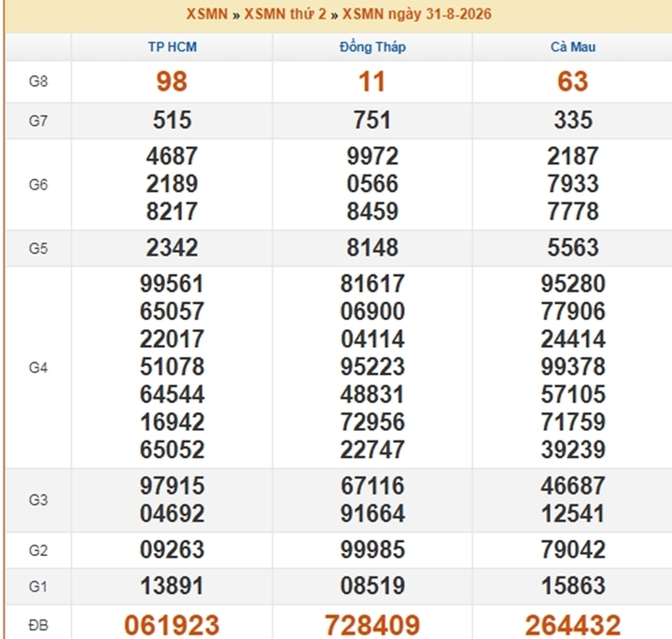
Task: Select G6 number 7778
Action: (x=573, y=212)
